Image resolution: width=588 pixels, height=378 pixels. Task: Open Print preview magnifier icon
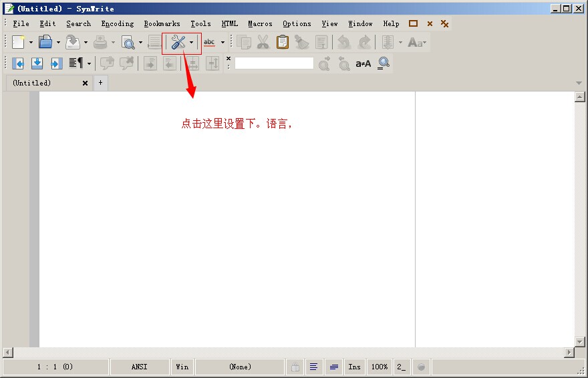pos(128,42)
